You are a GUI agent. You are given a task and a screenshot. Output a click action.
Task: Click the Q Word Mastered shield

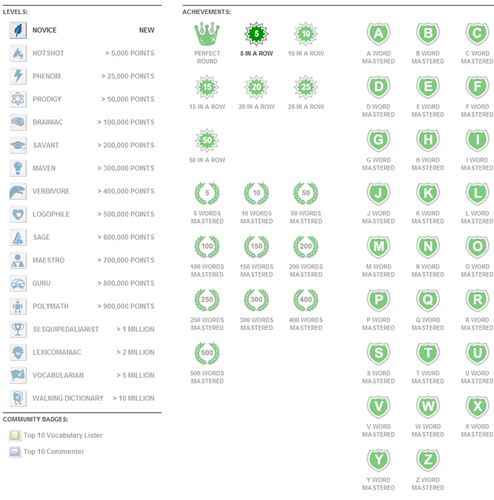point(428,300)
